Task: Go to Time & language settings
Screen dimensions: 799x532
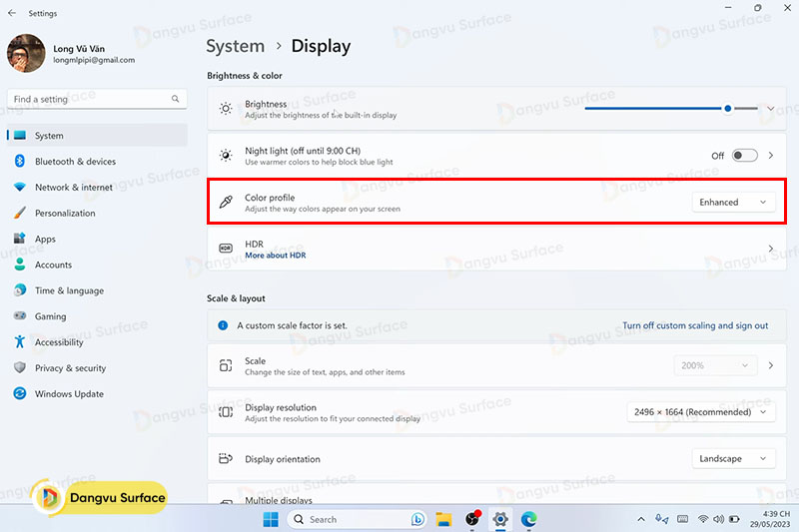Action: click(x=69, y=290)
